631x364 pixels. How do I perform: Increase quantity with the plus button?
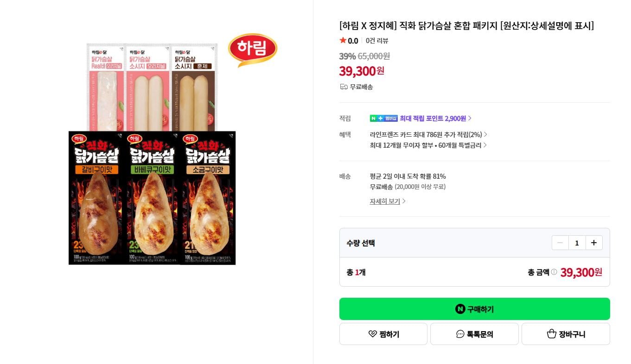pyautogui.click(x=594, y=243)
